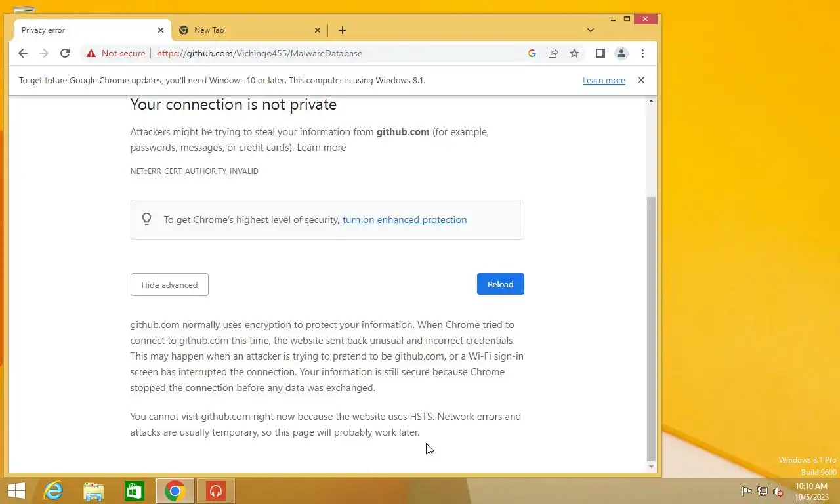Screen dimensions: 840x504
Task: Click the network tray icon
Action: pyautogui.click(x=763, y=492)
